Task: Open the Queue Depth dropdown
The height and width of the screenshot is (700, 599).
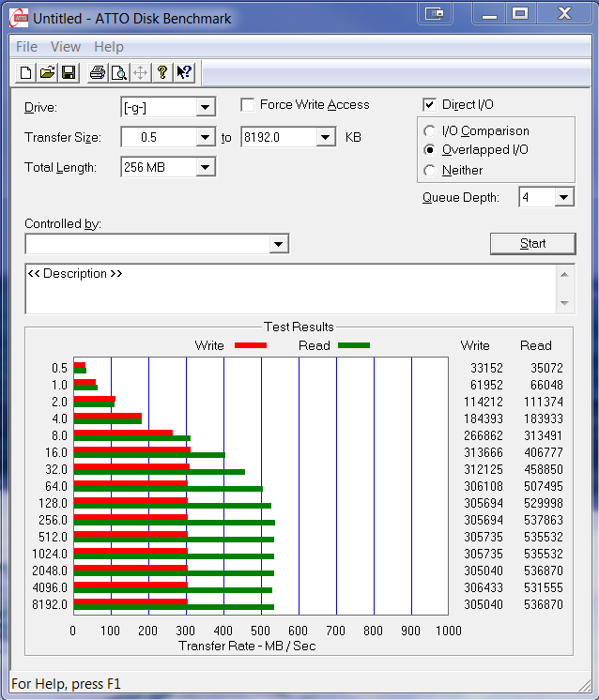Action: (563, 198)
